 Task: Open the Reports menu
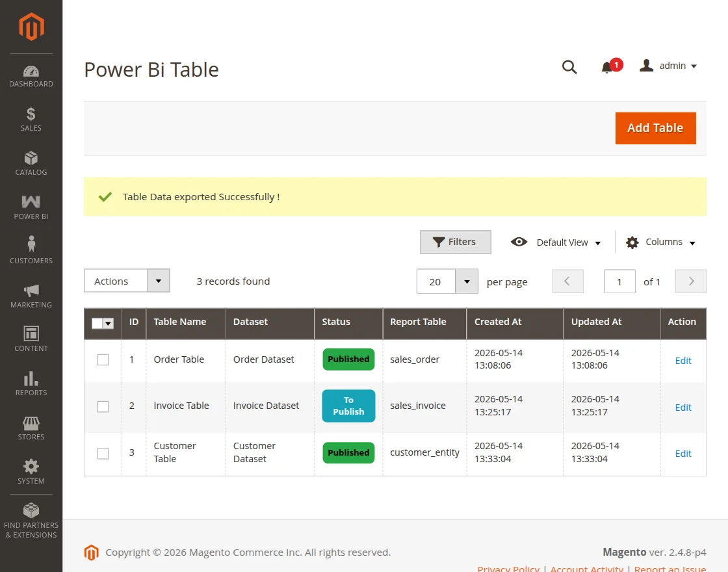pyautogui.click(x=31, y=383)
